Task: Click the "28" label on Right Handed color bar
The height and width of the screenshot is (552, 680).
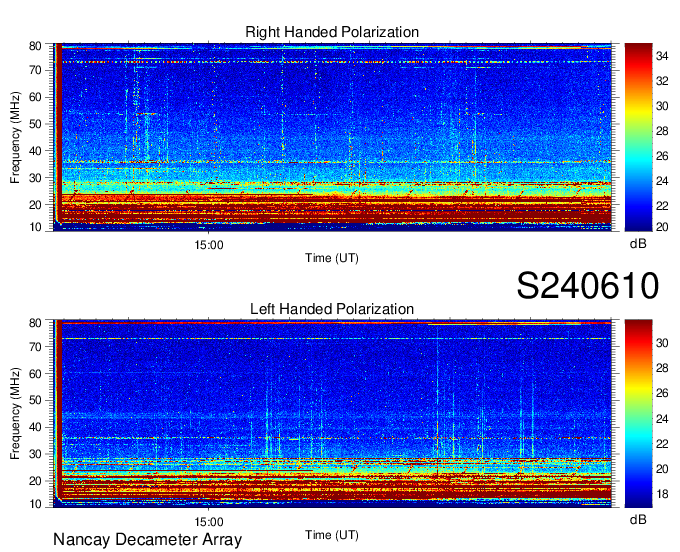Action: (x=662, y=131)
